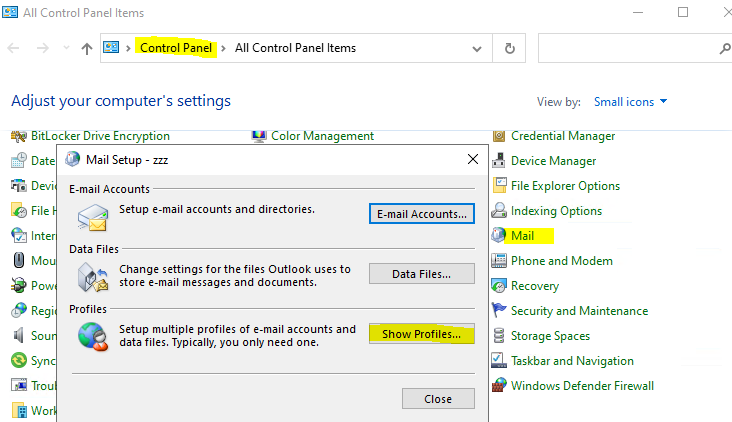Open File Explorer Options
Screen dimensions: 732x422
[x=565, y=186]
